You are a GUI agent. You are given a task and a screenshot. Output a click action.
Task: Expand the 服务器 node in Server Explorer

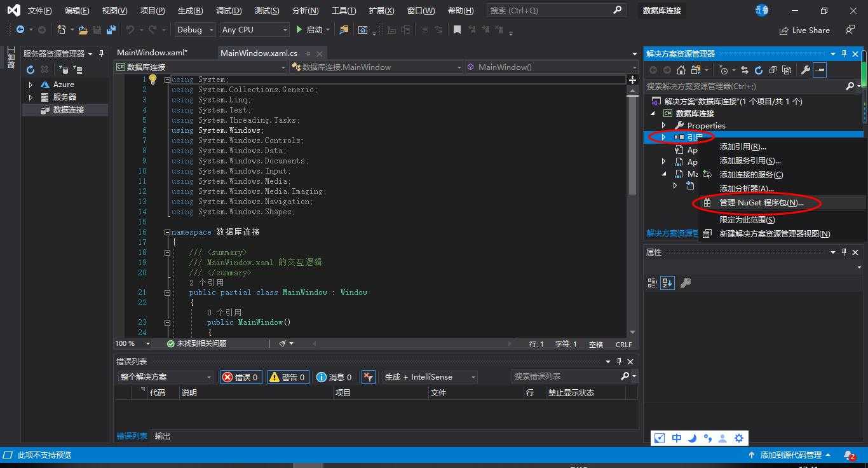tap(31, 97)
